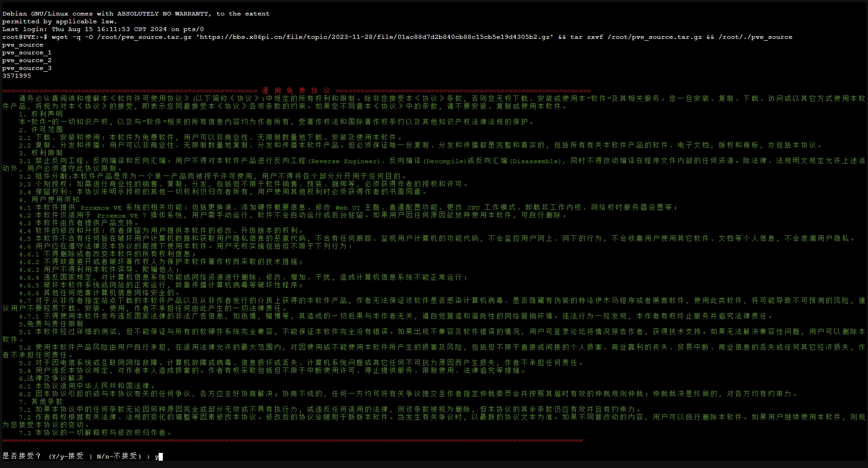This screenshot has height=468, width=868.
Task: Click clause '4.6.1 不得删除或者改变' line
Action: pos(108,254)
